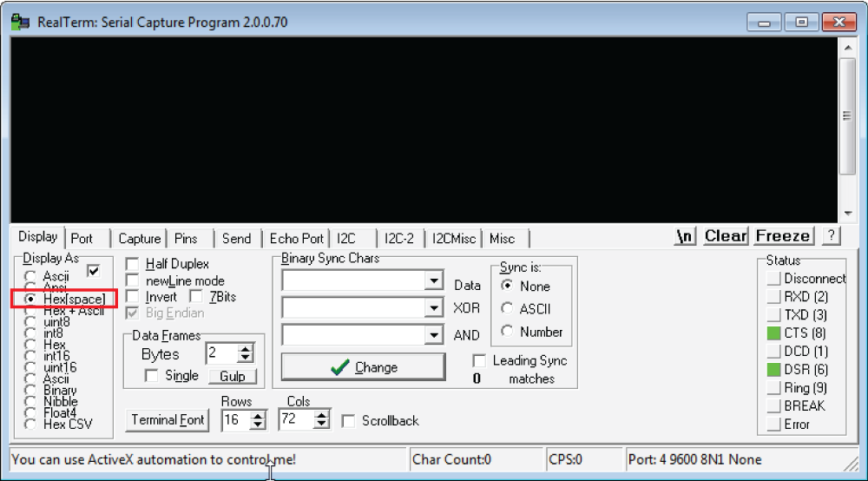Increase the Bytes spinner value
The image size is (868, 481).
[x=246, y=349]
